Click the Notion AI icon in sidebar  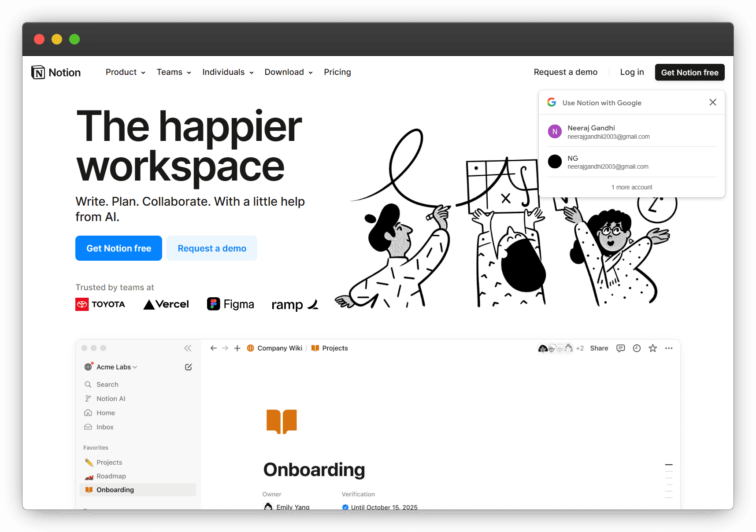pos(88,399)
